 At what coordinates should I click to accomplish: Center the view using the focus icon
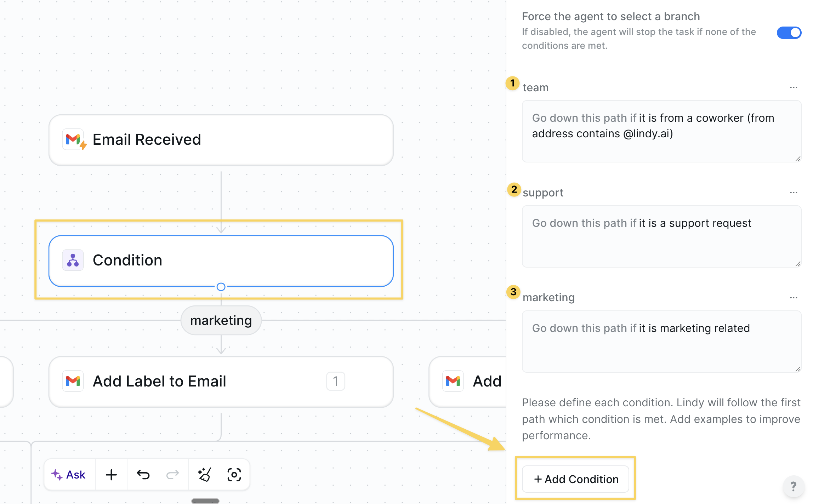pyautogui.click(x=234, y=474)
